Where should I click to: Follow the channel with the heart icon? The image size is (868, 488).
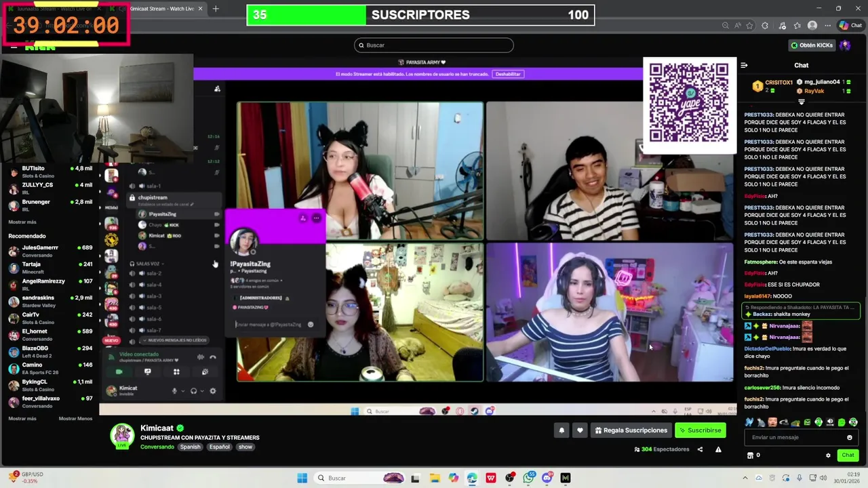click(579, 430)
